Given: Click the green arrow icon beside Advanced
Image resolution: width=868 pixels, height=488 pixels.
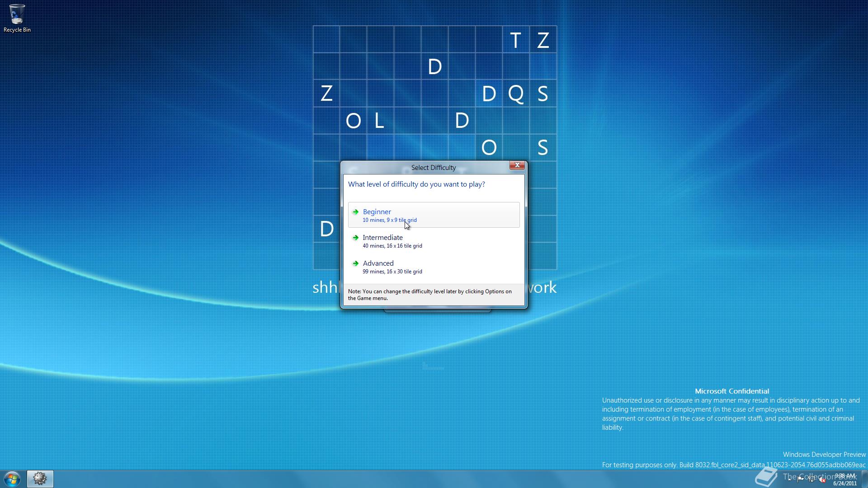Looking at the screenshot, I should [356, 263].
